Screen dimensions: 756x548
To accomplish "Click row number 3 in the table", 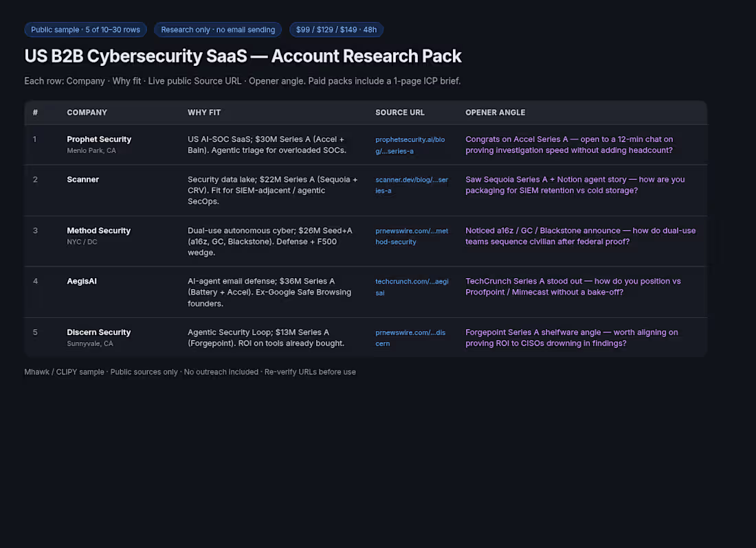I will (x=35, y=231).
